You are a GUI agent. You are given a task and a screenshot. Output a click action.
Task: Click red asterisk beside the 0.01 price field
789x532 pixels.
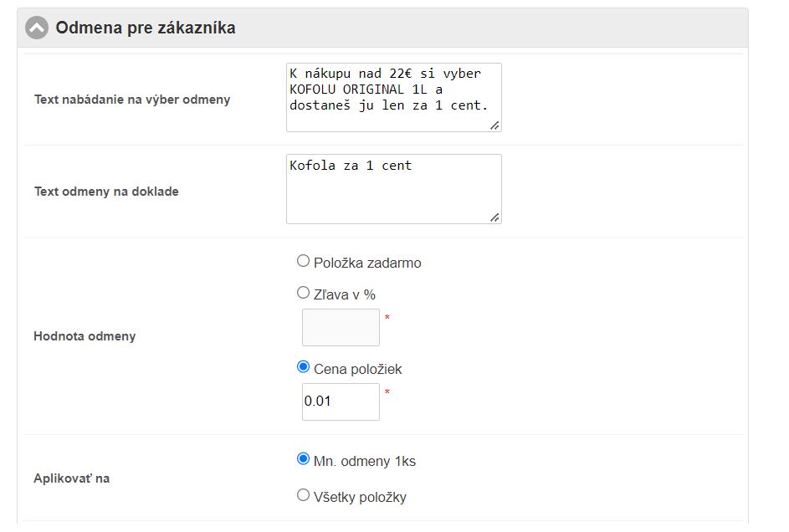pos(387,392)
